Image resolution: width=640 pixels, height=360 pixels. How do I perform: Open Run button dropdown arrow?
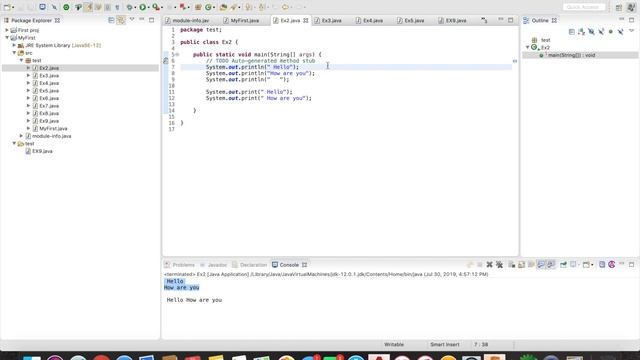149,7
